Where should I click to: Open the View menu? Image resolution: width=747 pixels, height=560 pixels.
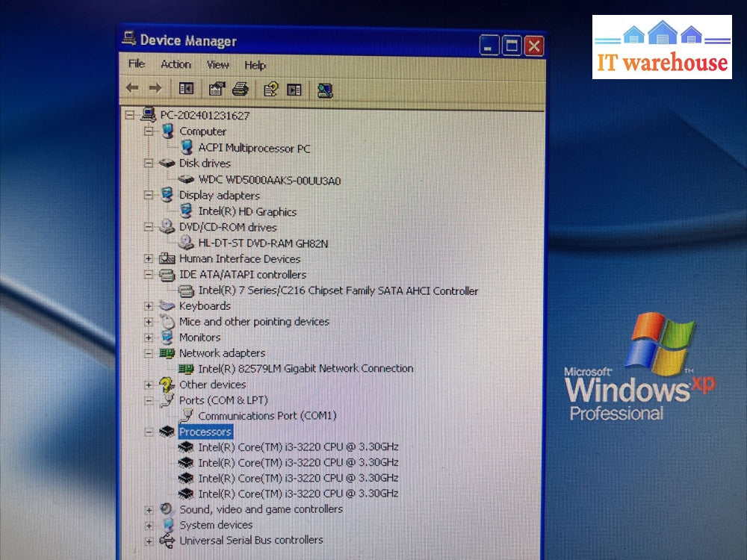(x=217, y=65)
